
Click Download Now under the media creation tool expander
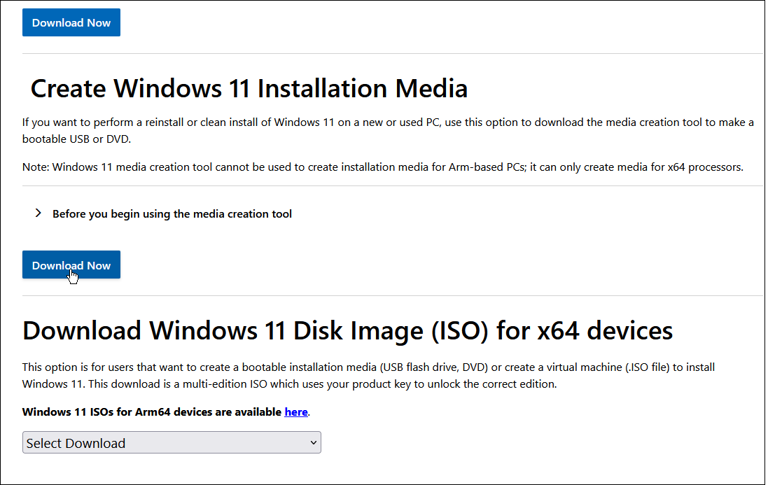pos(71,265)
